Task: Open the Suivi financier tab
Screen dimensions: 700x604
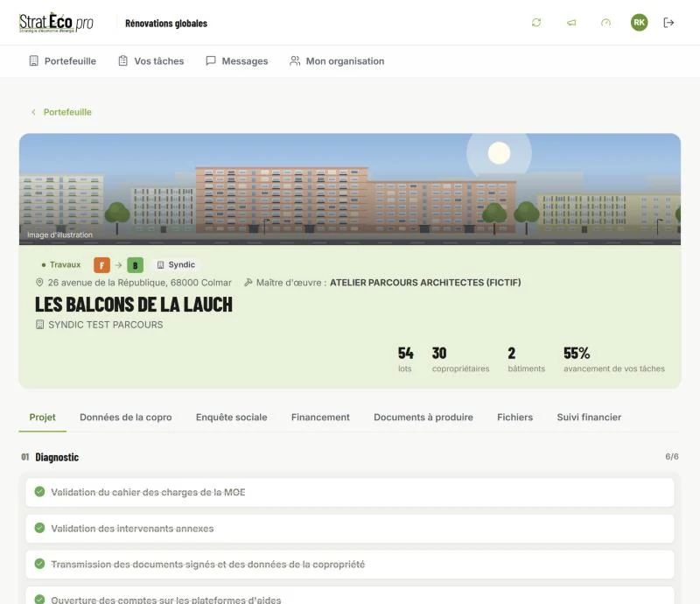Action: pyautogui.click(x=589, y=418)
